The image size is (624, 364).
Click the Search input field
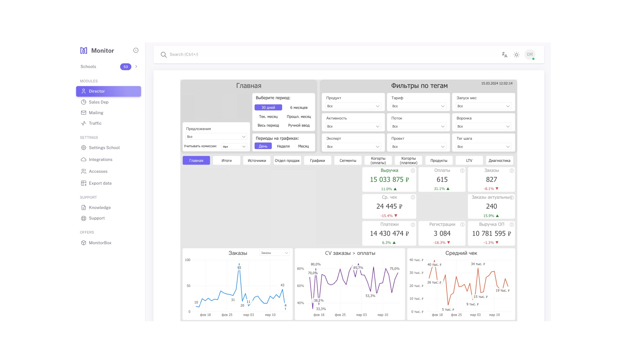pos(218,55)
